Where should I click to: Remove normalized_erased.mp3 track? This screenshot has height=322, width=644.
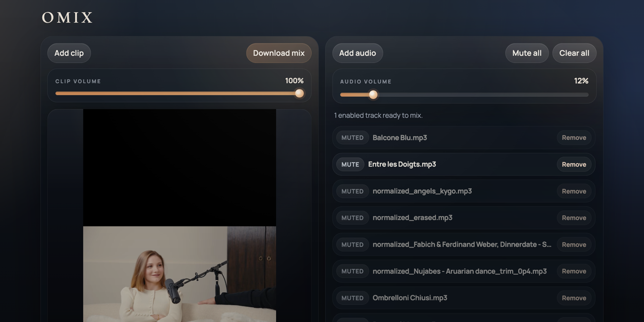pos(574,218)
